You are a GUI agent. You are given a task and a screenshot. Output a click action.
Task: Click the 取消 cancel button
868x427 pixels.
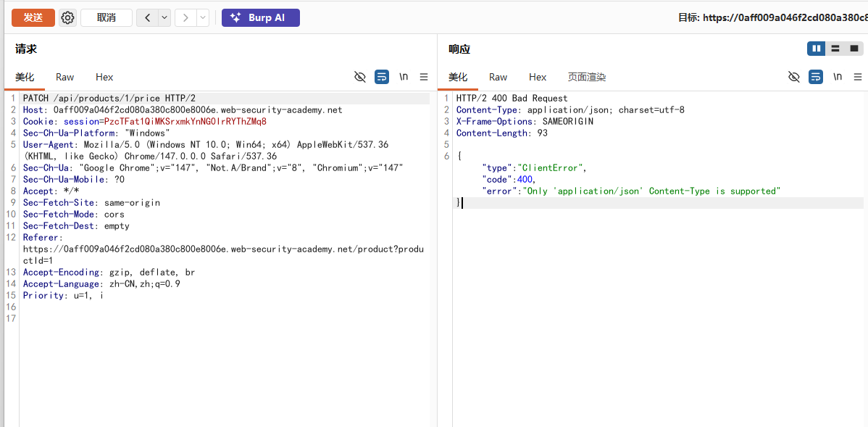(x=107, y=17)
